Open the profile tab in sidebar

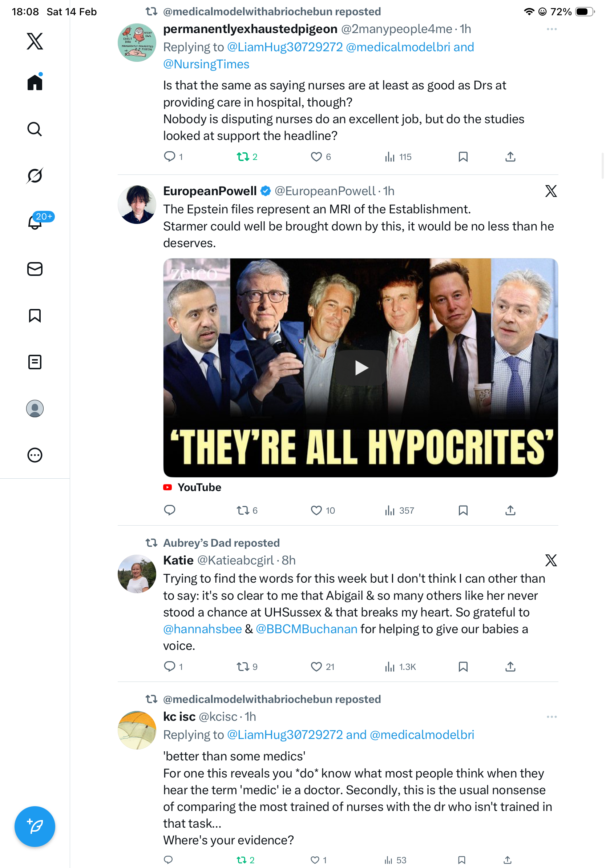[x=35, y=408]
